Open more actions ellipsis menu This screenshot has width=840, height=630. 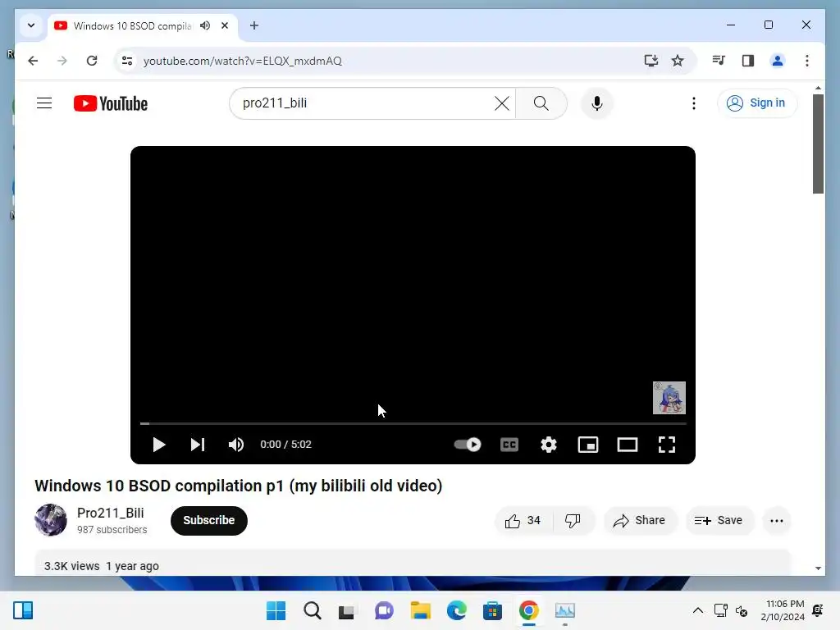(x=777, y=521)
